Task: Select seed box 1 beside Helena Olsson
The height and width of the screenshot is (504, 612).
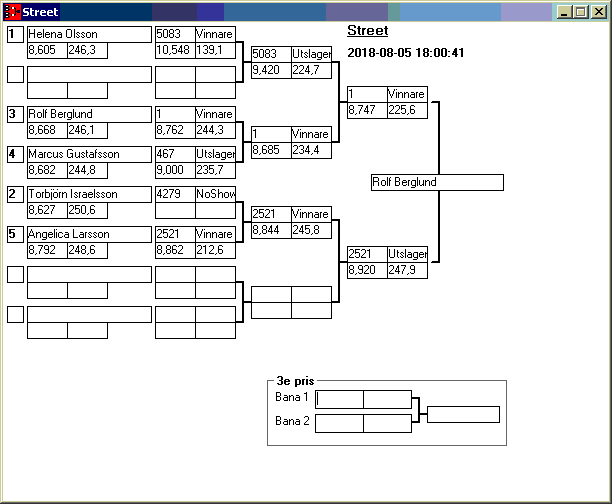Action: coord(15,34)
